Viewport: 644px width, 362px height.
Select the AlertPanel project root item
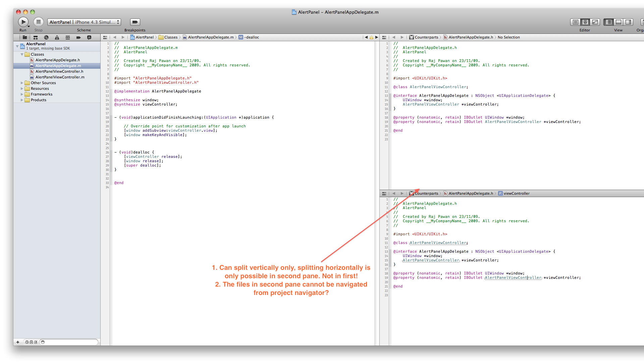(57, 46)
